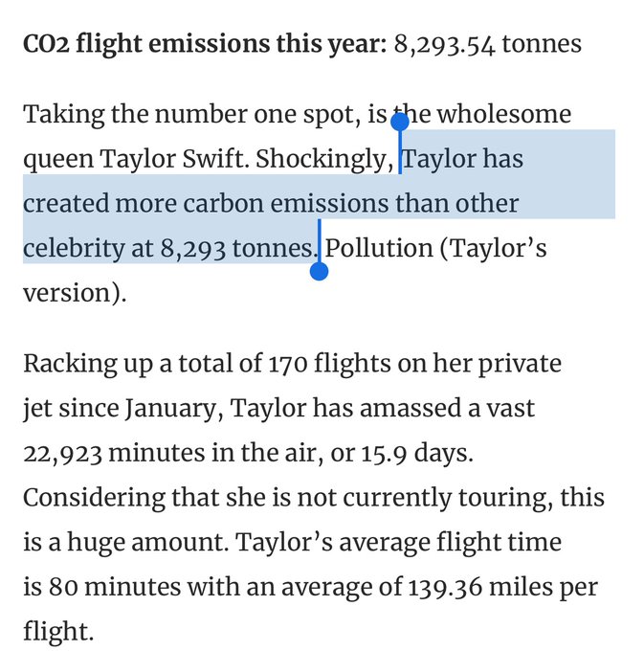The image size is (644, 651).
Task: Click the word 'version).'
Action: (x=75, y=294)
